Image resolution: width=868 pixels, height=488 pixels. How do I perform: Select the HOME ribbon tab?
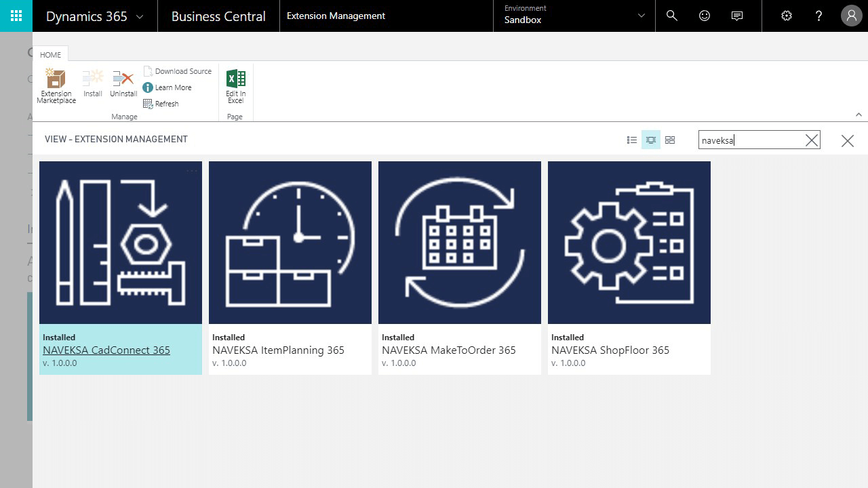coord(51,55)
